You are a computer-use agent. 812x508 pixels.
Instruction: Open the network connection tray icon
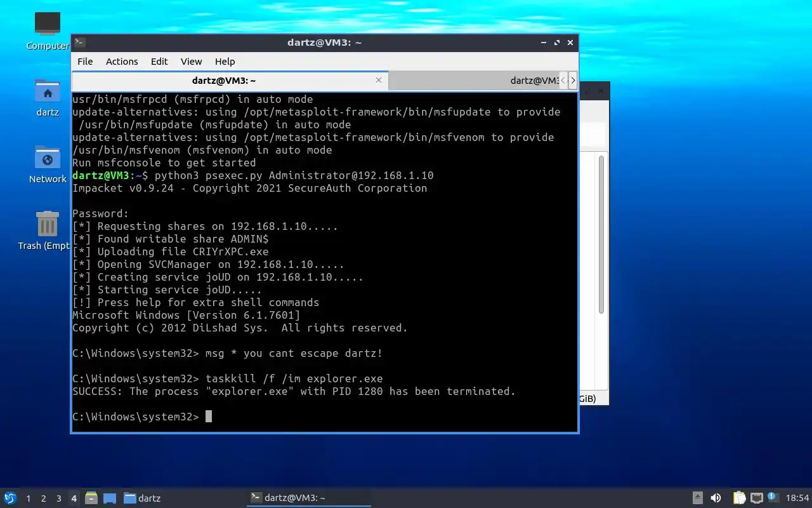pos(756,498)
